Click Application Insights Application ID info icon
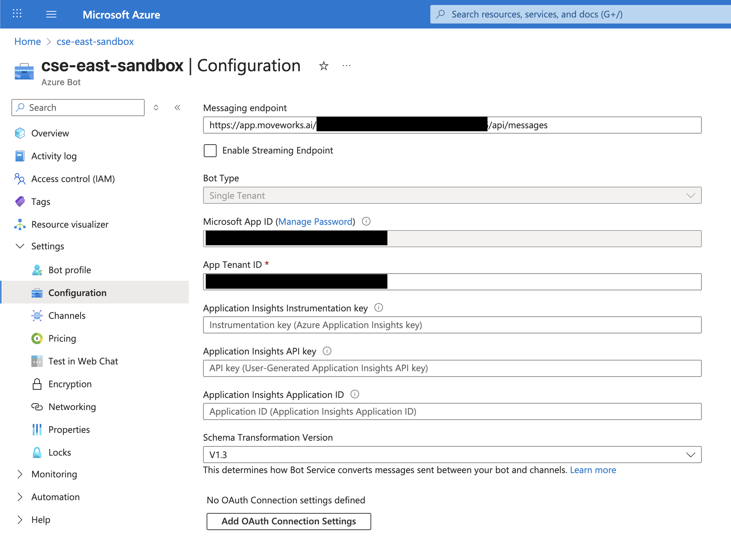Screen dimensions: 731x560 pyautogui.click(x=355, y=394)
